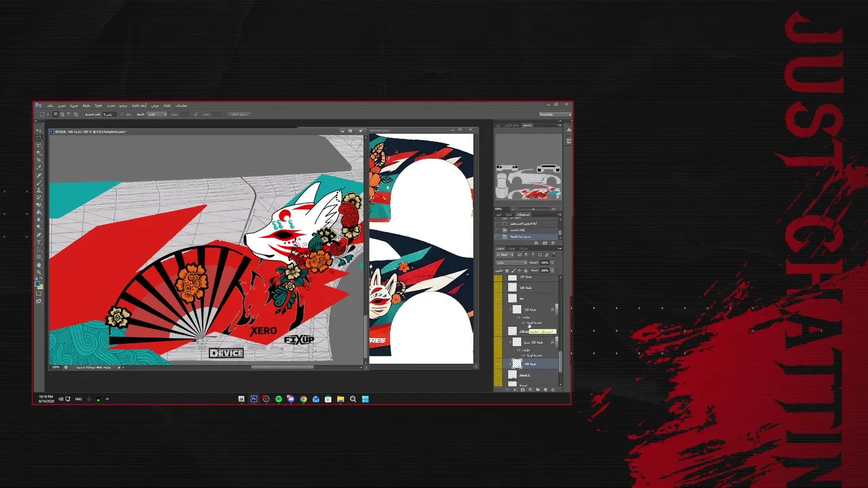
Task: Select the Move tool
Action: click(x=39, y=131)
